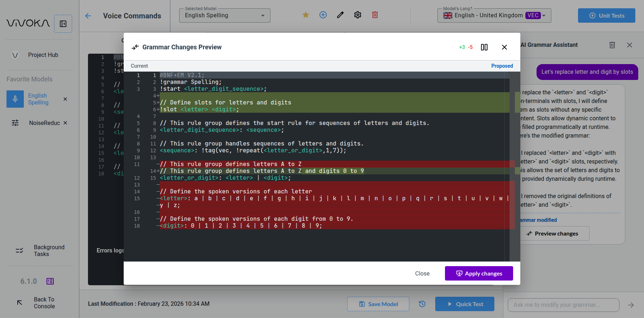Clear the AI Grammar Assistant chat
The height and width of the screenshot is (318, 644).
pos(612,45)
